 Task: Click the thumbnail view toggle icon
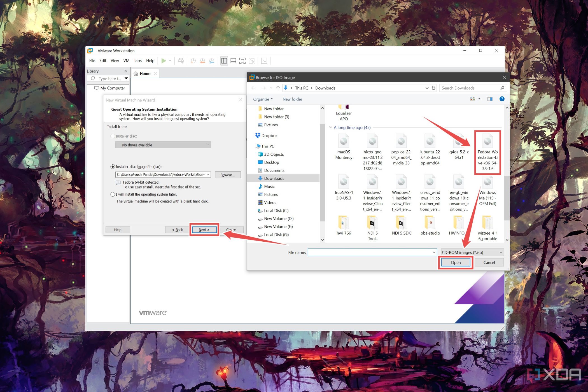pyautogui.click(x=472, y=99)
